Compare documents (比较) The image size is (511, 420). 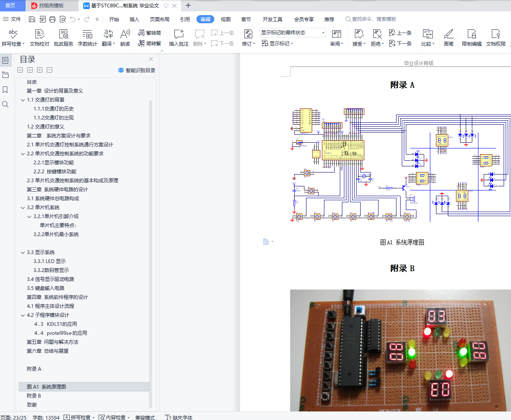click(x=428, y=38)
